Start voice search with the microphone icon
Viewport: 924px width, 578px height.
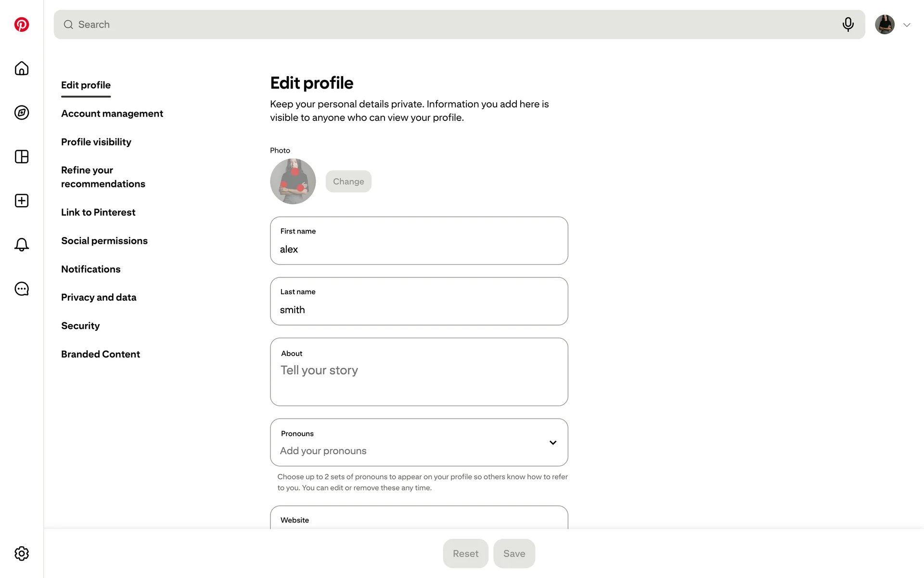[848, 24]
